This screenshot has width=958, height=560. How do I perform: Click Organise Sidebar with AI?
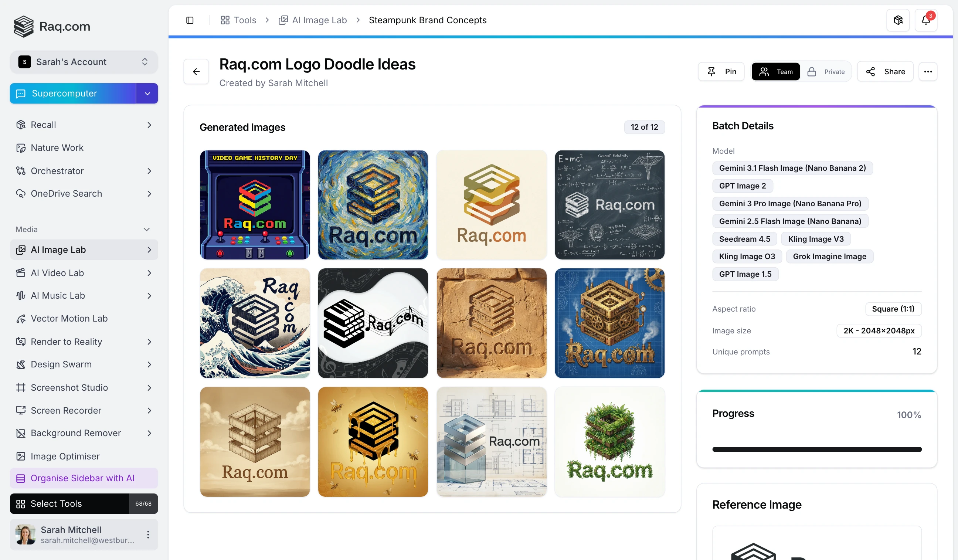point(84,478)
